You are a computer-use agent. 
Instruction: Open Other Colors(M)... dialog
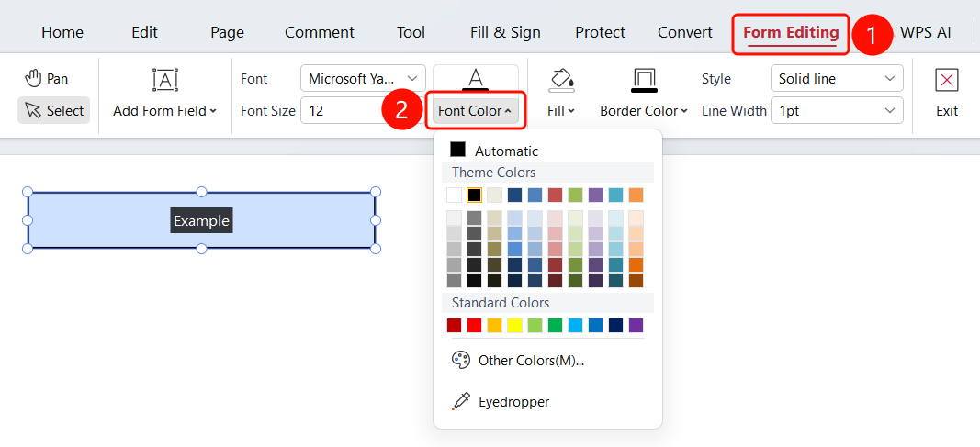coord(517,360)
